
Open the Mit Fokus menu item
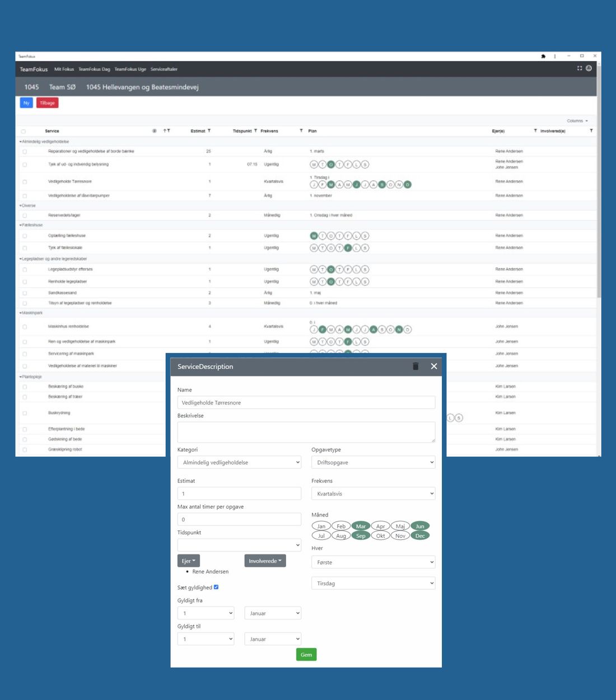64,69
